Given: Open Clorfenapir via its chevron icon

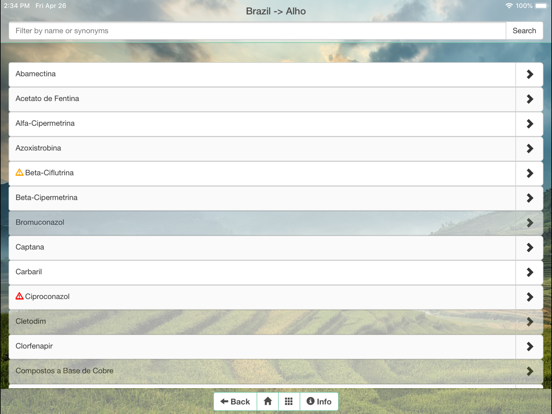Looking at the screenshot, I should [x=529, y=346].
